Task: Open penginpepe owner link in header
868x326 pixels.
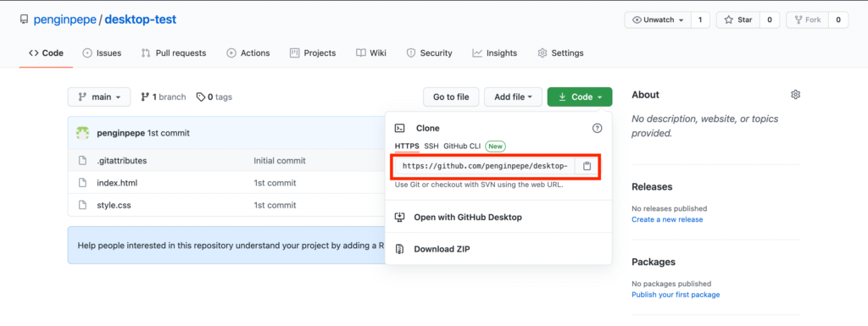Action: coord(64,19)
